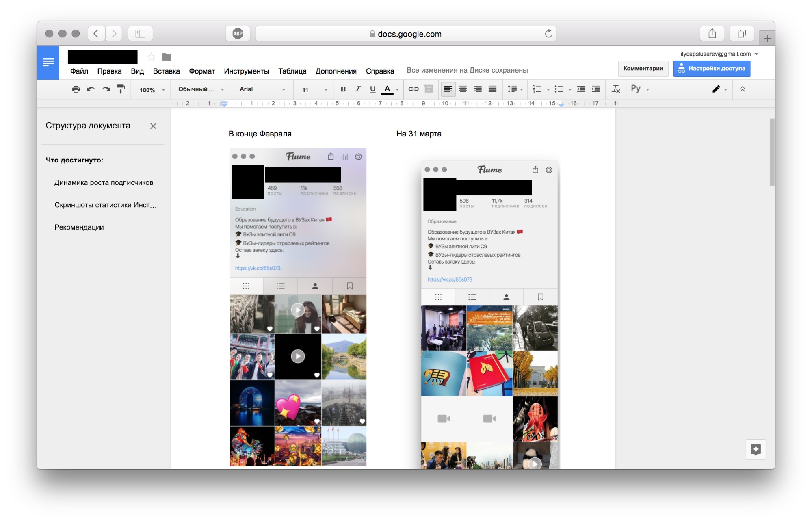
Task: Undo the last action
Action: coord(91,89)
